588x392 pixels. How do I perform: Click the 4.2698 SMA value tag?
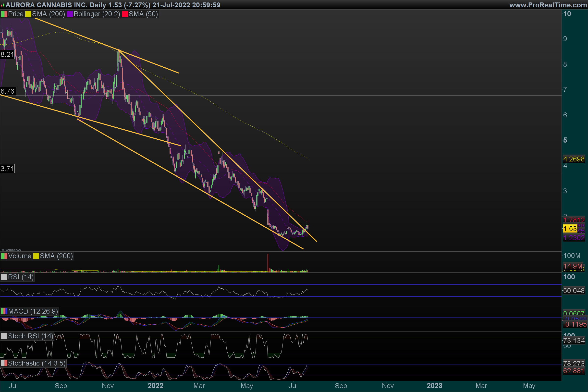pos(574,159)
